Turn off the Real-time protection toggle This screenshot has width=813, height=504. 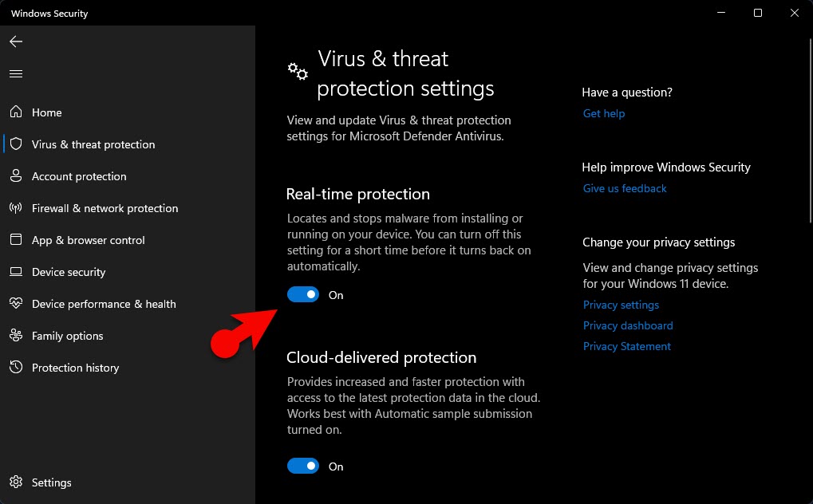303,295
